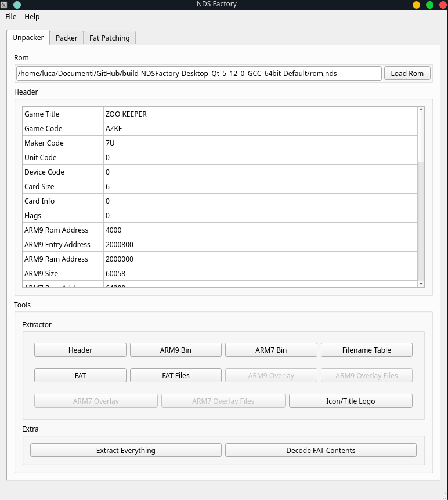Viewport: 448px width, 500px height.
Task: Extract the Icon/Title Logo
Action: [351, 401]
